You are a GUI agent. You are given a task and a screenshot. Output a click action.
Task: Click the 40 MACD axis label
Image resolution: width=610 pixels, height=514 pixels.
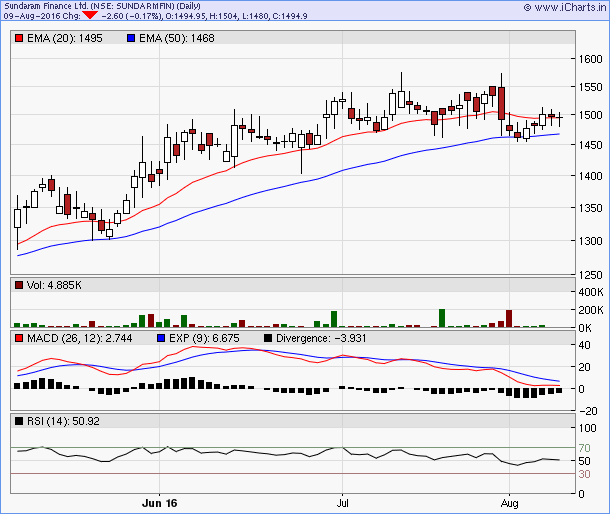[x=584, y=345]
